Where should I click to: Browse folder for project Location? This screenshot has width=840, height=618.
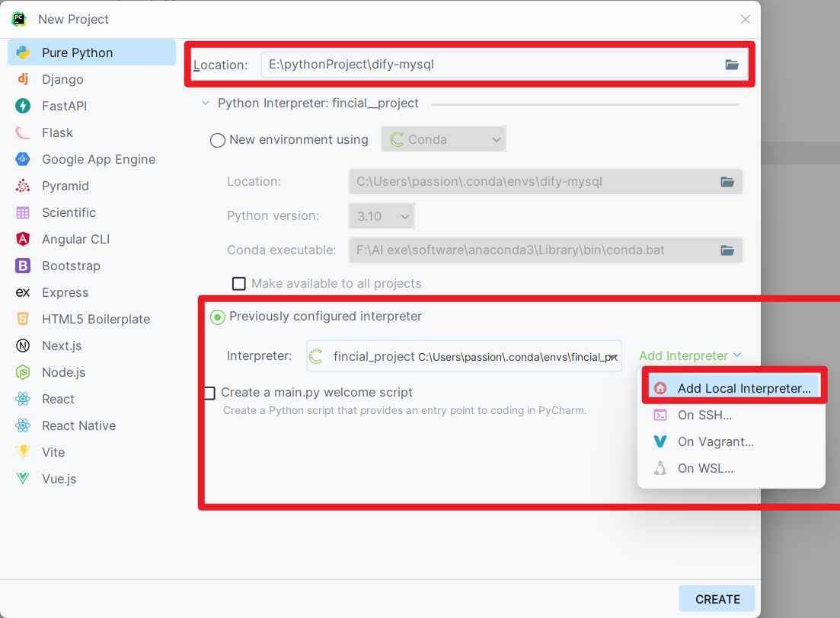tap(732, 65)
